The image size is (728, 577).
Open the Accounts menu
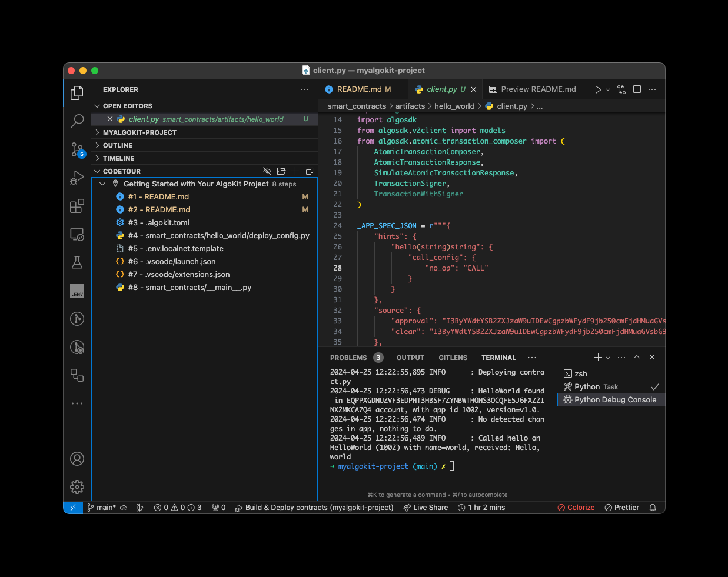point(77,459)
